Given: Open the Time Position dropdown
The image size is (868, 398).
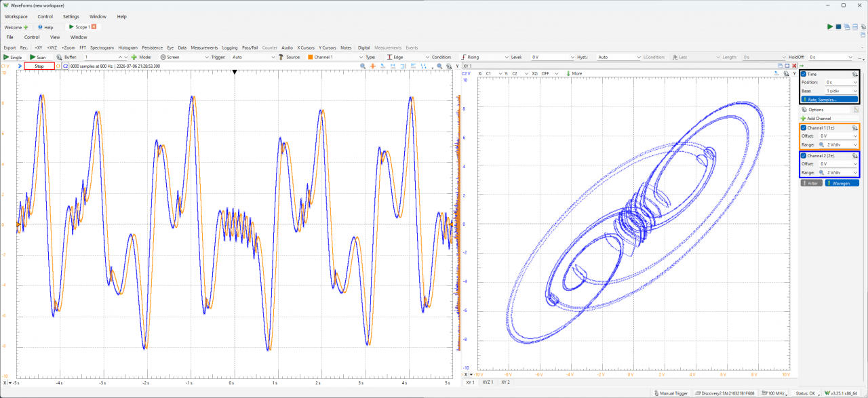Looking at the screenshot, I should [x=842, y=82].
